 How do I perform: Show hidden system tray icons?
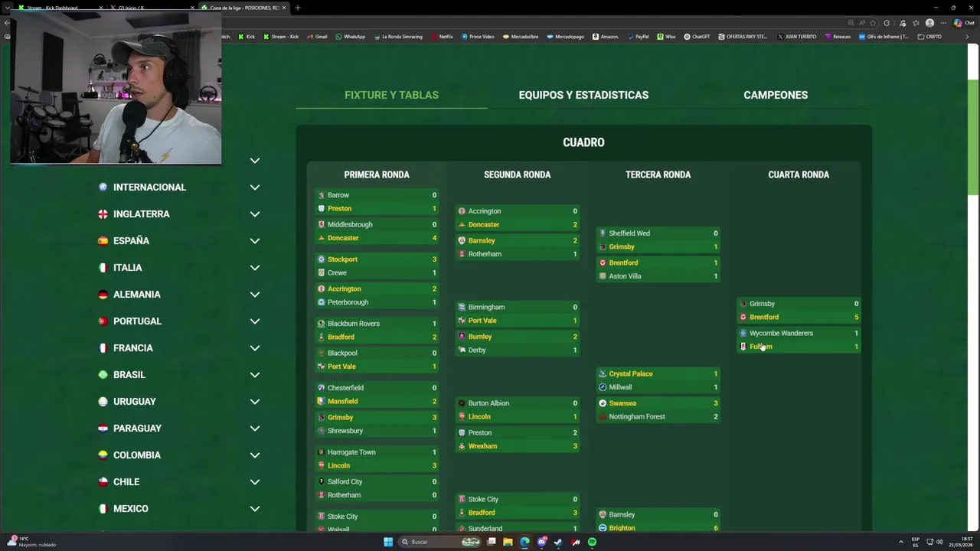pyautogui.click(x=900, y=542)
